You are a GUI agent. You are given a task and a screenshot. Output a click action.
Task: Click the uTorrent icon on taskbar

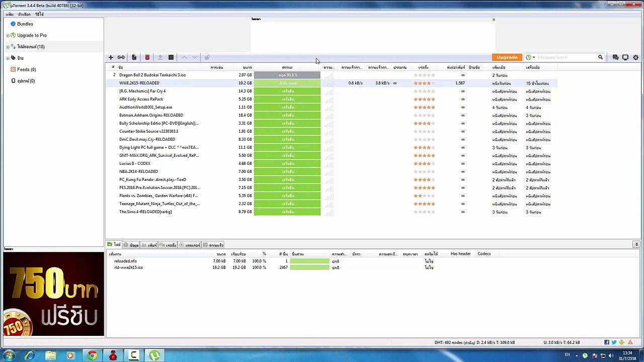tap(154, 355)
